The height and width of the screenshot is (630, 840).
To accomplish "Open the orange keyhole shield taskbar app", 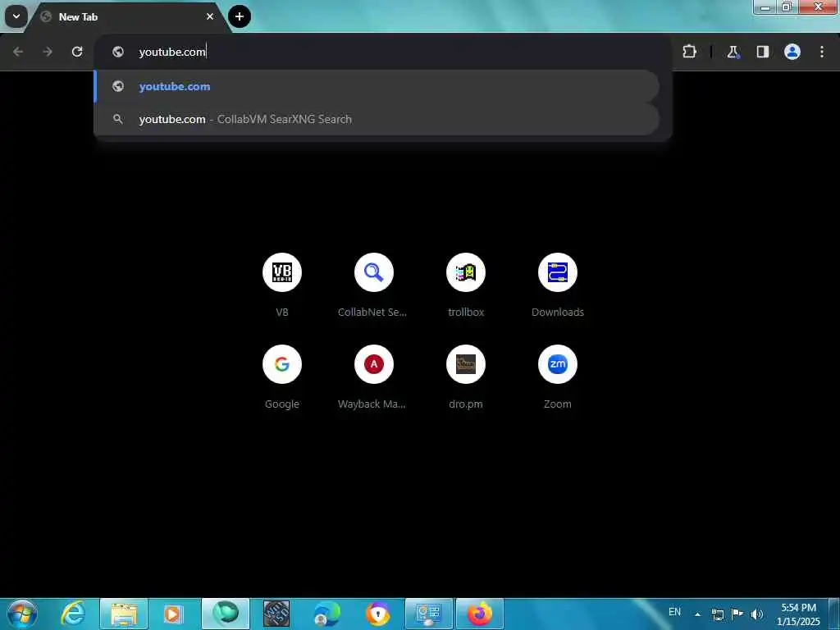I will coord(377,614).
